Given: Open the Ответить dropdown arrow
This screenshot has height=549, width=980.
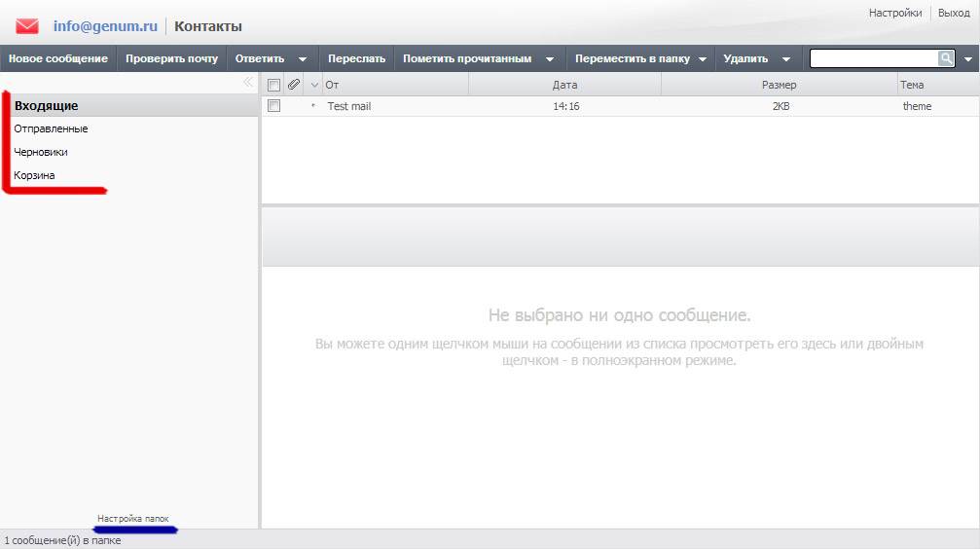Looking at the screenshot, I should coord(303,59).
